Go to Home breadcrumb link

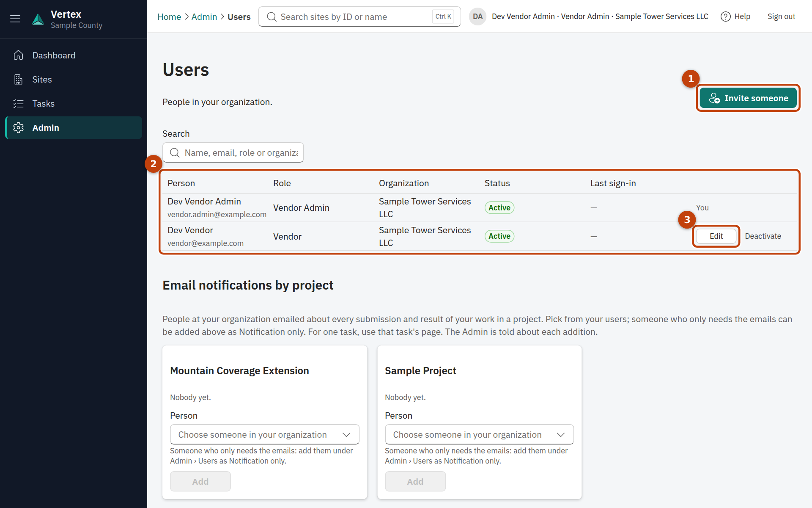169,17
